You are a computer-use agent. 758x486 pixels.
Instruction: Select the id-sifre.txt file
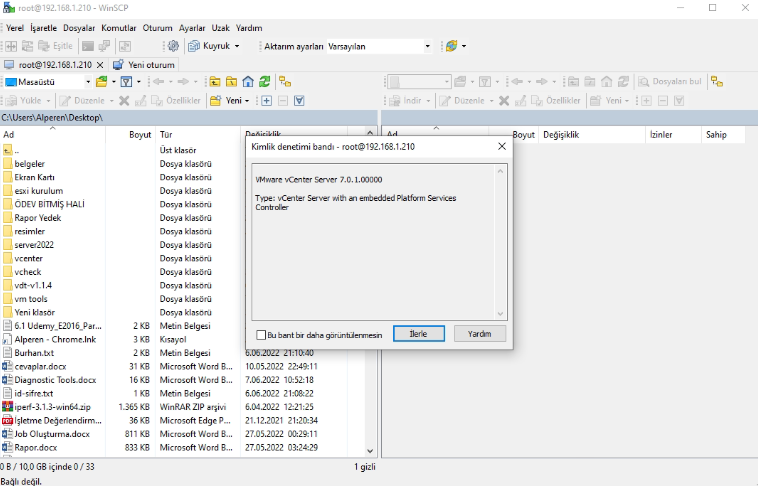(34, 393)
